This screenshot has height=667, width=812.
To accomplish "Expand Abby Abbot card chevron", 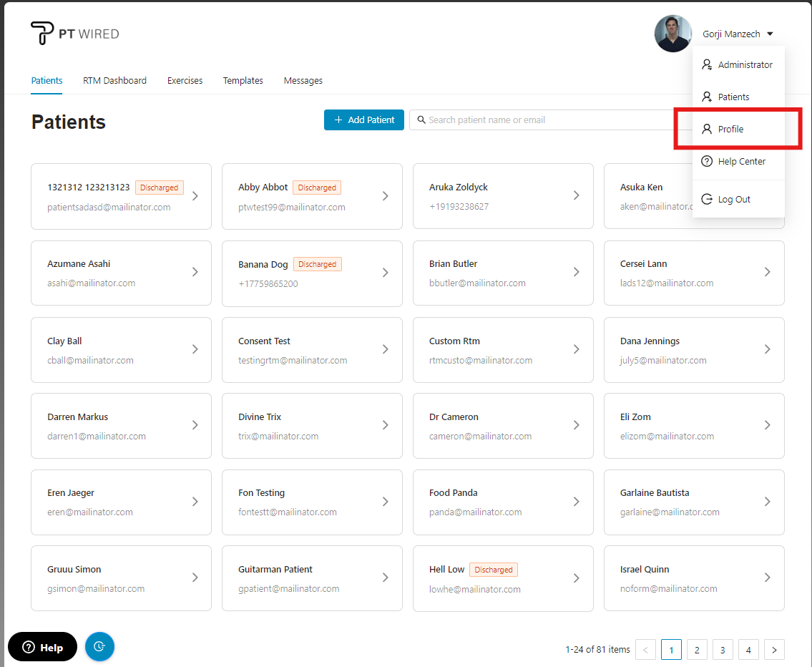I will tap(385, 196).
